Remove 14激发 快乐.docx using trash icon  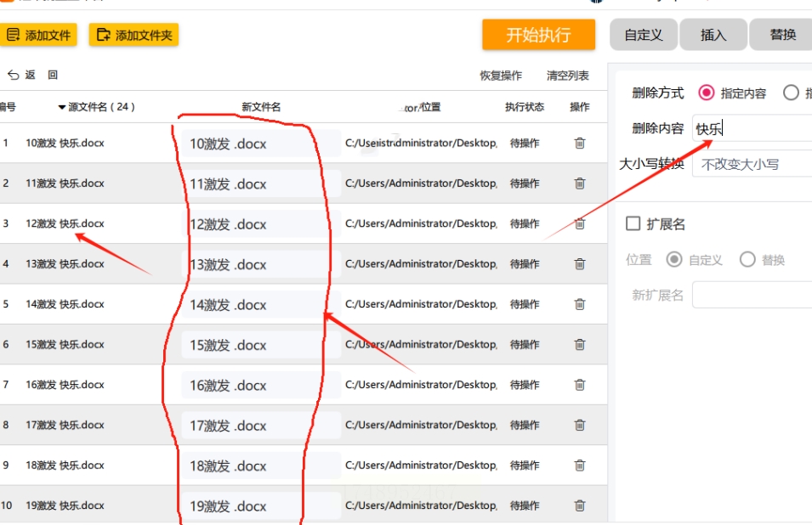[580, 304]
